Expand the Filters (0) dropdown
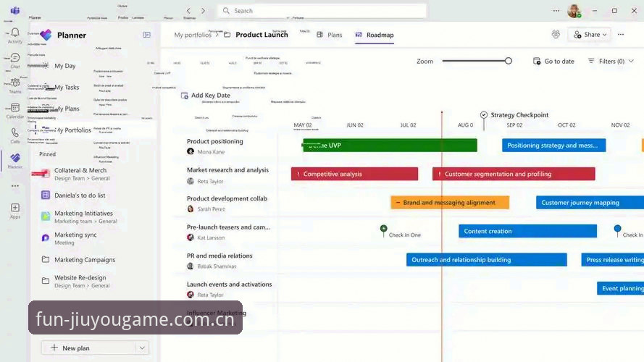This screenshot has height=362, width=644. (611, 61)
